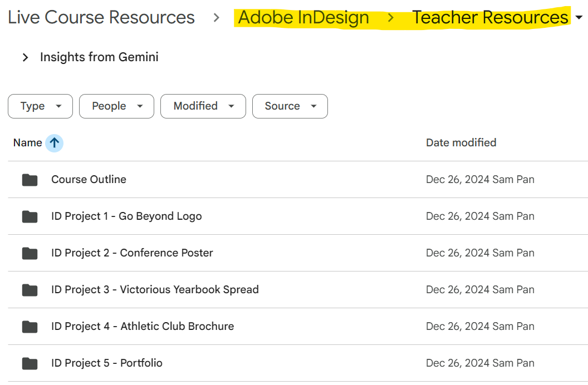Reverse sort direction with the Name arrow
This screenshot has width=588, height=385.
tap(54, 143)
